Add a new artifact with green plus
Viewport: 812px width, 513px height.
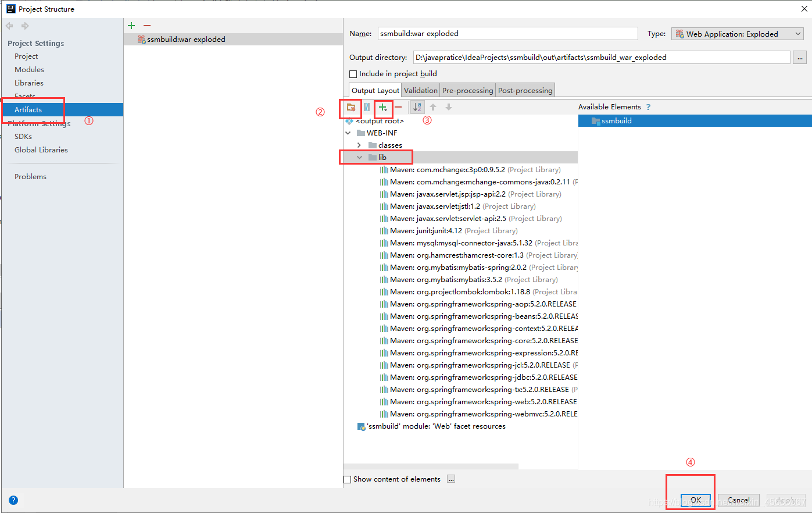pyautogui.click(x=131, y=25)
